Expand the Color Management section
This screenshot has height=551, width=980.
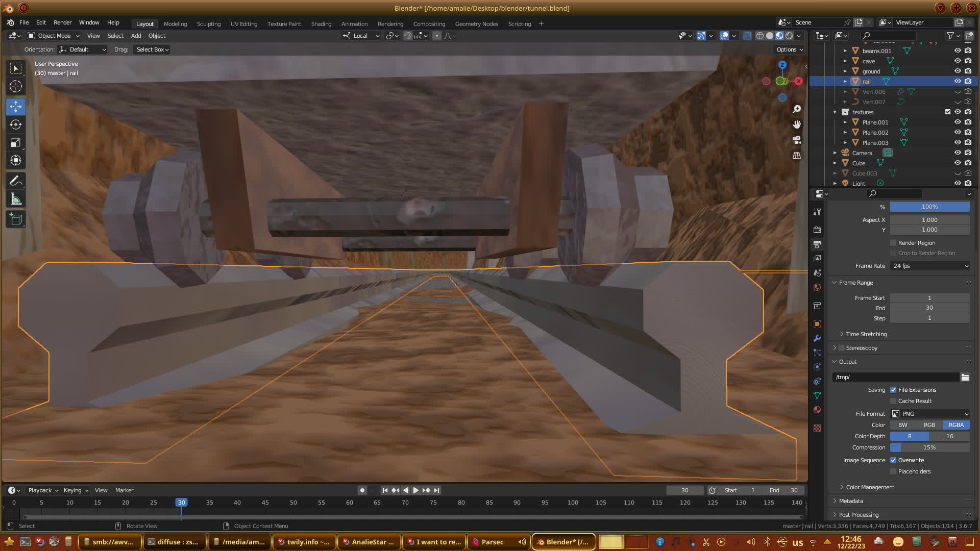coord(870,487)
